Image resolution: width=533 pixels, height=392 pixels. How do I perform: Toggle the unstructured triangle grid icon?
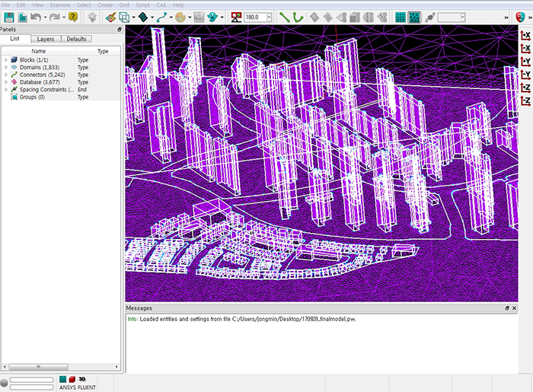coord(414,17)
